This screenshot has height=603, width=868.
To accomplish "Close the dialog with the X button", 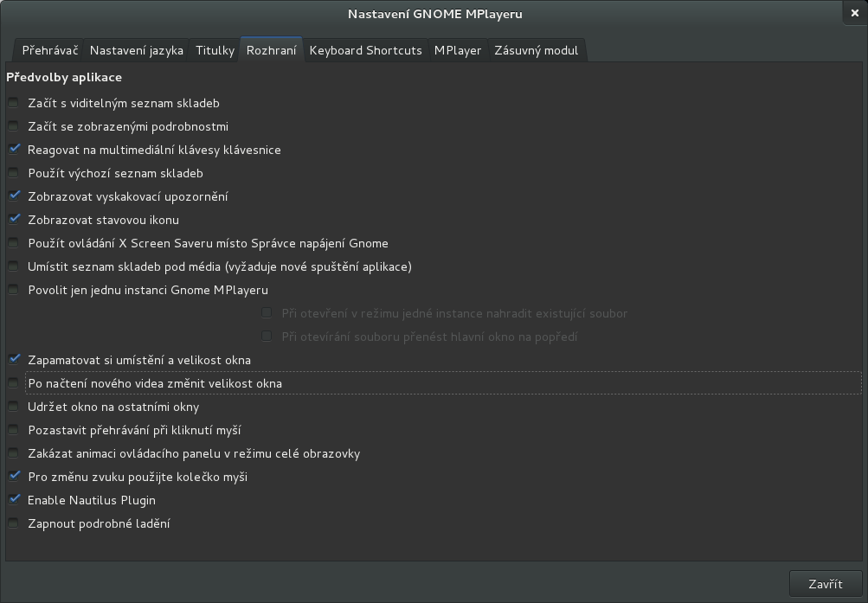I will [855, 13].
